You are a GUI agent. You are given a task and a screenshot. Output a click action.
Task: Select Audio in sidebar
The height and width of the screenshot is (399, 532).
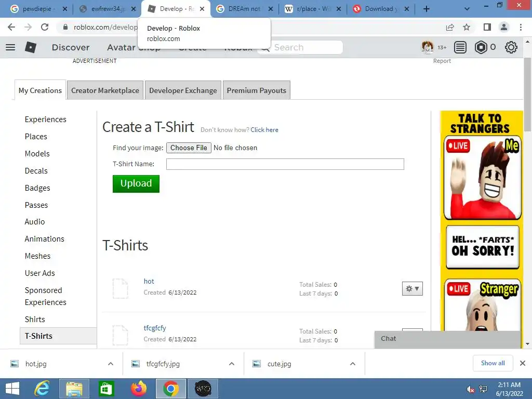pos(35,221)
